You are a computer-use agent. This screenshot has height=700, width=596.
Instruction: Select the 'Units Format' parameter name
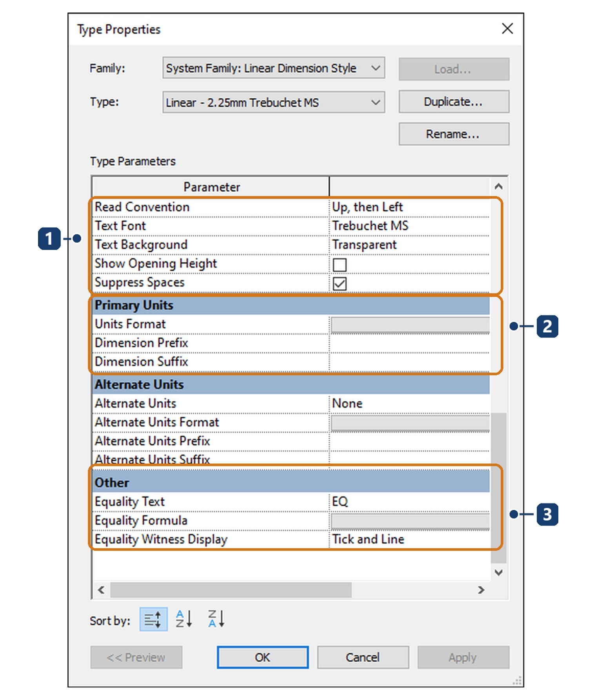click(x=130, y=324)
